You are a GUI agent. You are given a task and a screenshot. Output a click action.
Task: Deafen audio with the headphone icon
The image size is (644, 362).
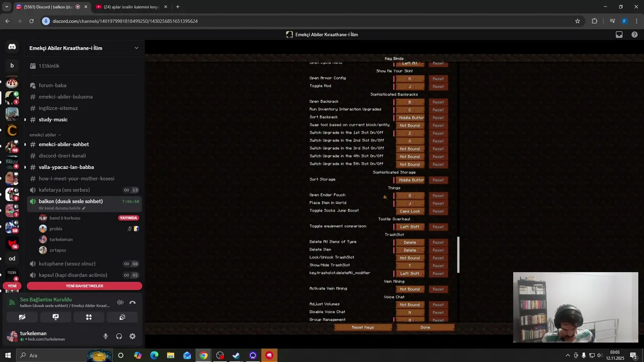[x=119, y=336]
